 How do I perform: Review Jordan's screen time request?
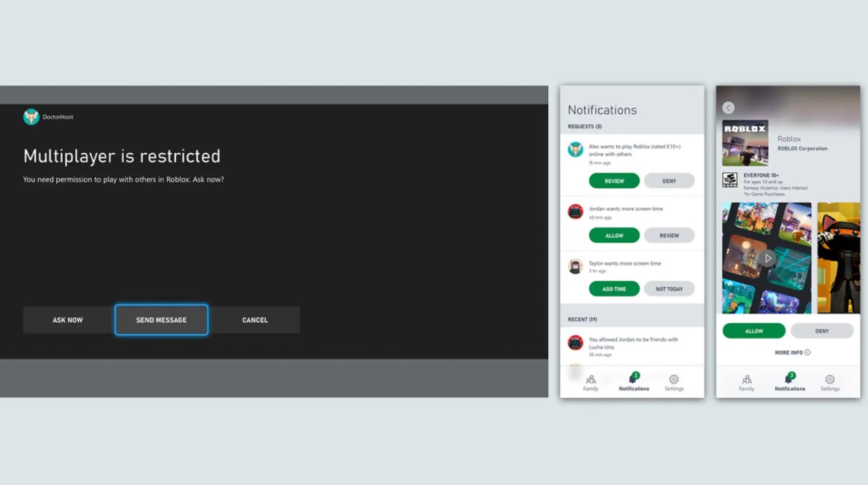pyautogui.click(x=669, y=236)
